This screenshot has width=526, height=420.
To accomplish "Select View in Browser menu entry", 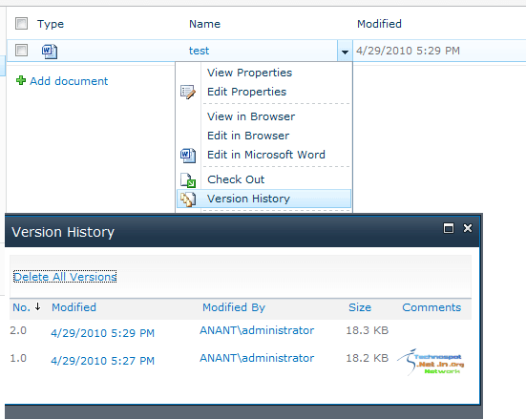I will click(251, 116).
